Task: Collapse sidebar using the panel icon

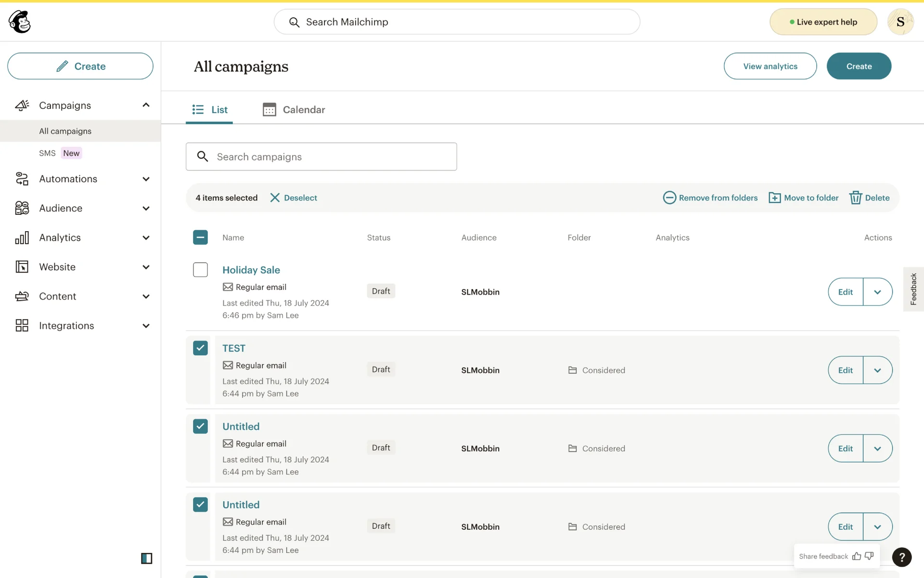Action: (x=146, y=558)
